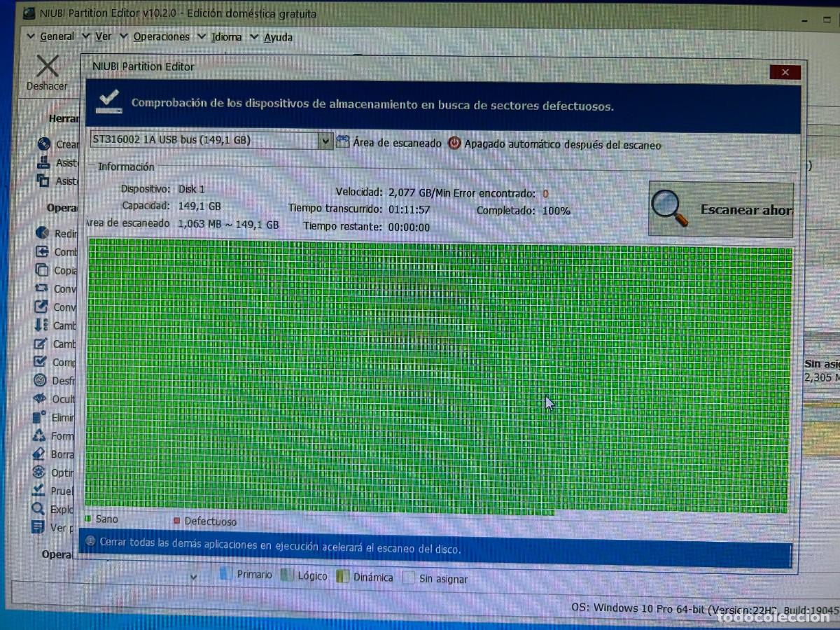The width and height of the screenshot is (840, 630).
Task: Click the Comp checkmark icon in sidebar
Action: click(x=41, y=362)
